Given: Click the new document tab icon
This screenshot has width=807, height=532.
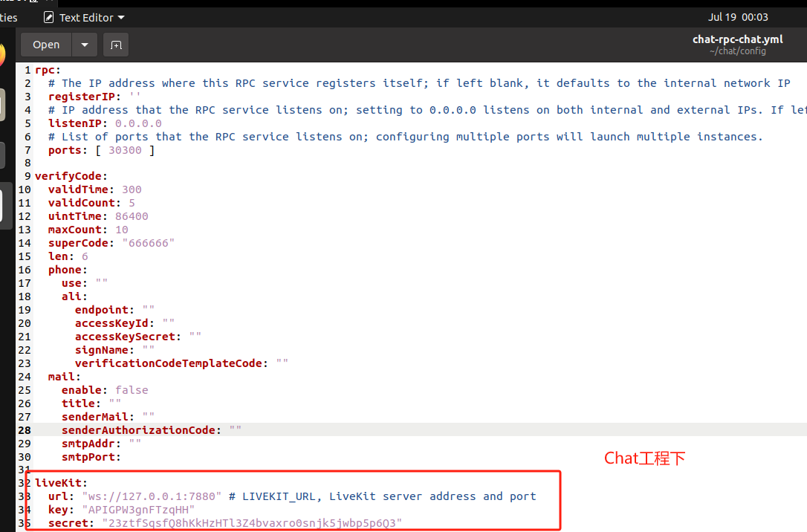Looking at the screenshot, I should [x=116, y=45].
